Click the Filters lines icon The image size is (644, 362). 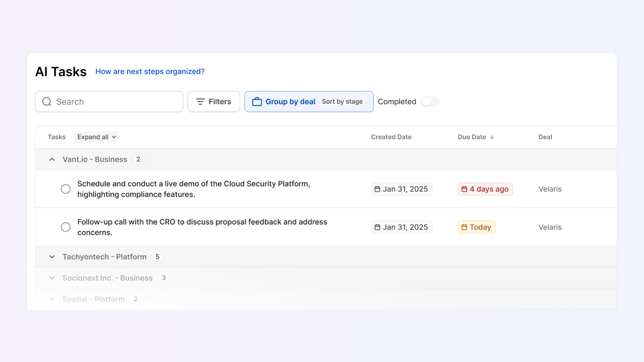(200, 102)
